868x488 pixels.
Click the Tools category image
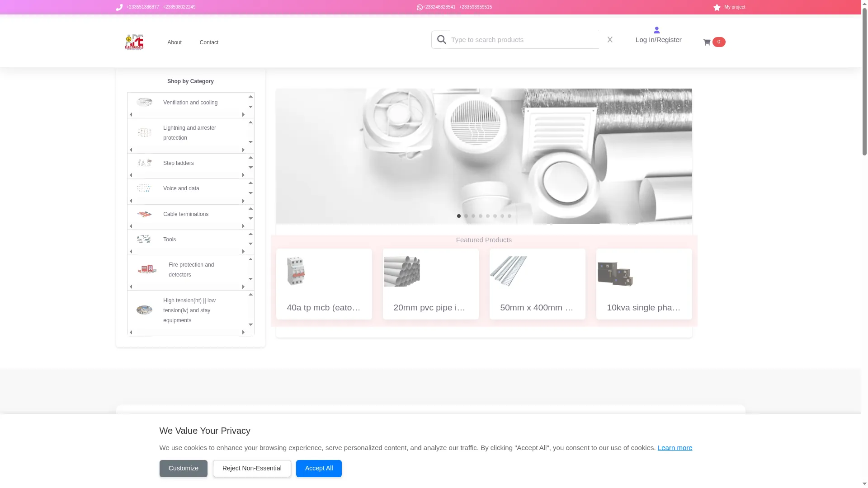[145, 239]
